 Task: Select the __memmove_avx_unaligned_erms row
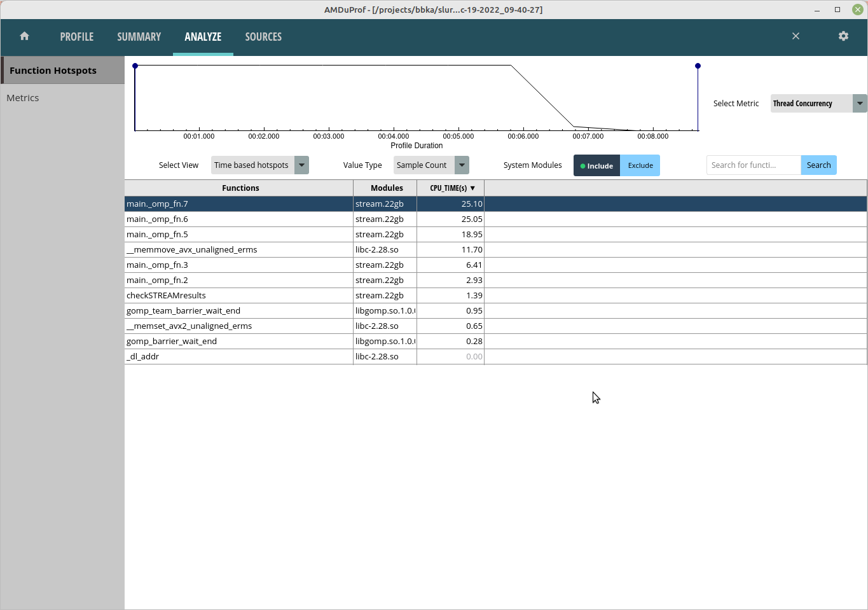240,249
